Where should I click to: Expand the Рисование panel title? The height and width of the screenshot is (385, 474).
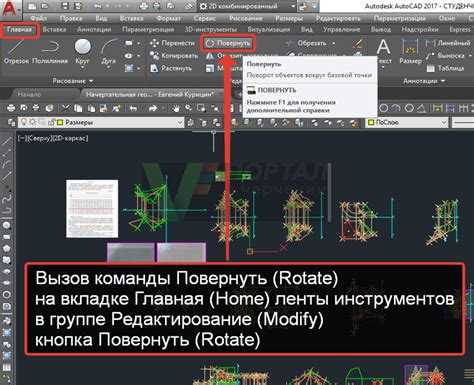click(x=73, y=81)
